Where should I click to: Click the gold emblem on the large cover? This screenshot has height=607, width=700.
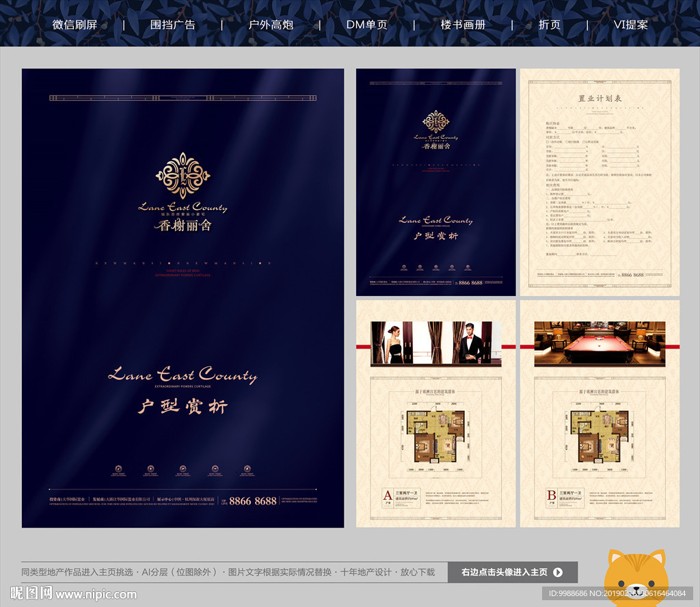coord(183,176)
